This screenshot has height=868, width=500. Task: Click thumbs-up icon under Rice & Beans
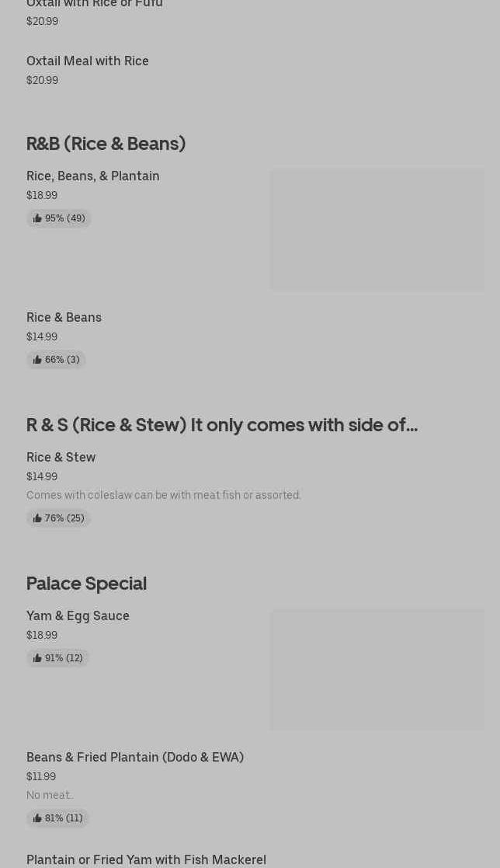37,360
